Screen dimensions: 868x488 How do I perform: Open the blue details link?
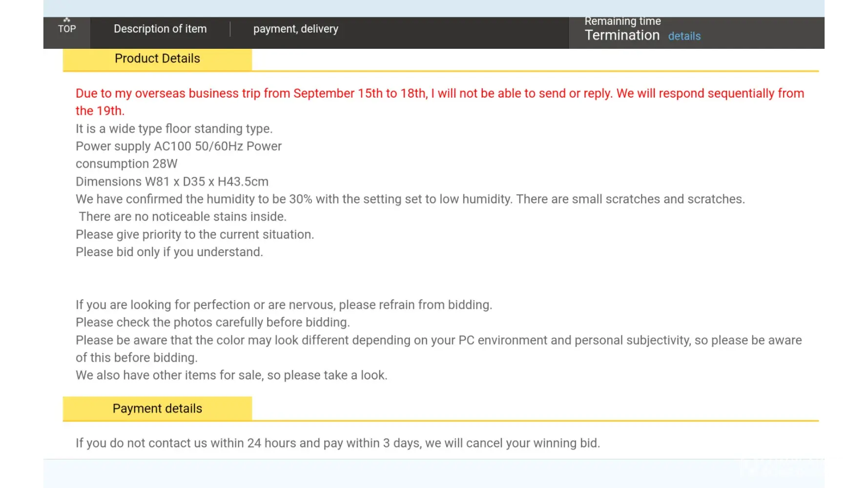[x=684, y=36]
